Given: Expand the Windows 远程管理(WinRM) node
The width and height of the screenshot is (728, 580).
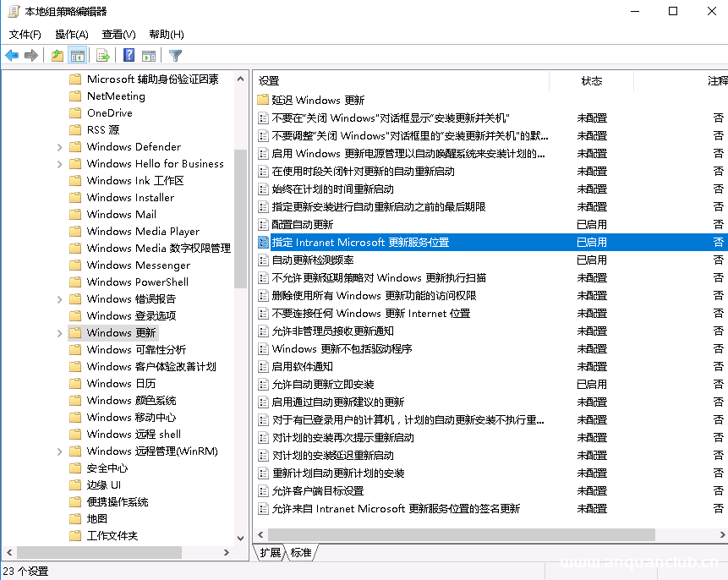Looking at the screenshot, I should tap(58, 451).
